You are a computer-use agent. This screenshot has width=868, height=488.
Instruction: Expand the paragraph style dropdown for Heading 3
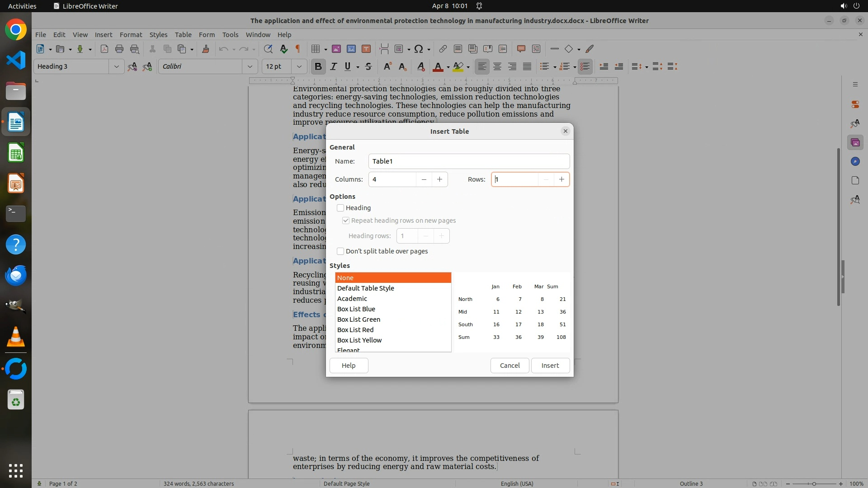click(116, 66)
